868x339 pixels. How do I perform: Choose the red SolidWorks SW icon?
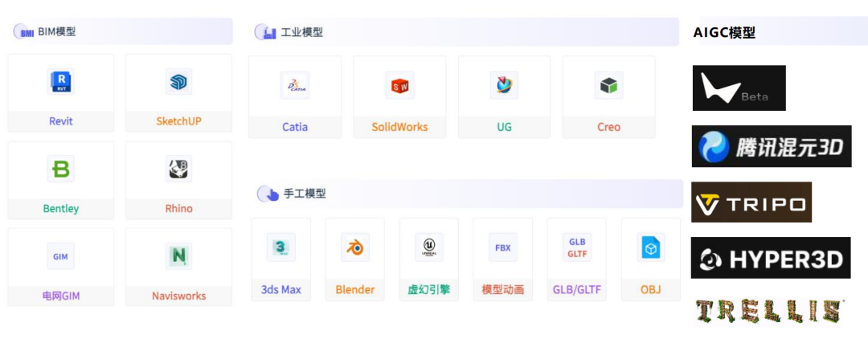(399, 86)
